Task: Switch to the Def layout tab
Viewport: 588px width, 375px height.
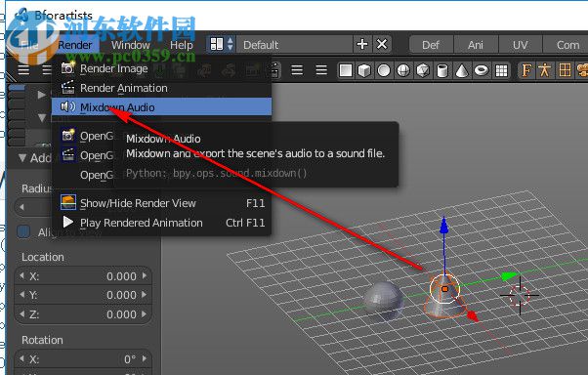Action: 431,45
